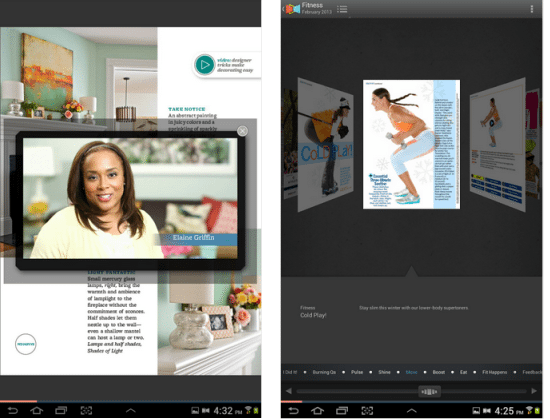Expand the up-chevron in right tablet bar
Viewport: 550px width, 420px height.
(411, 410)
